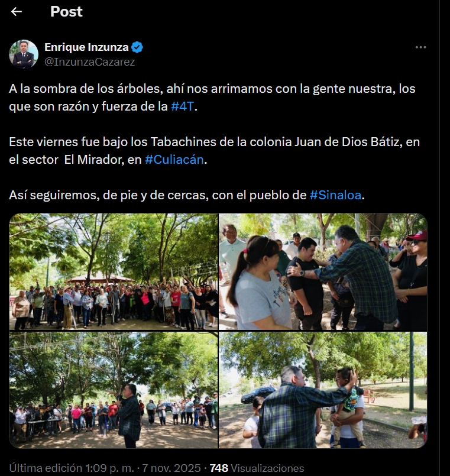450x476 pixels.
Task: Open the crowd group photo under trees
Action: (114, 271)
